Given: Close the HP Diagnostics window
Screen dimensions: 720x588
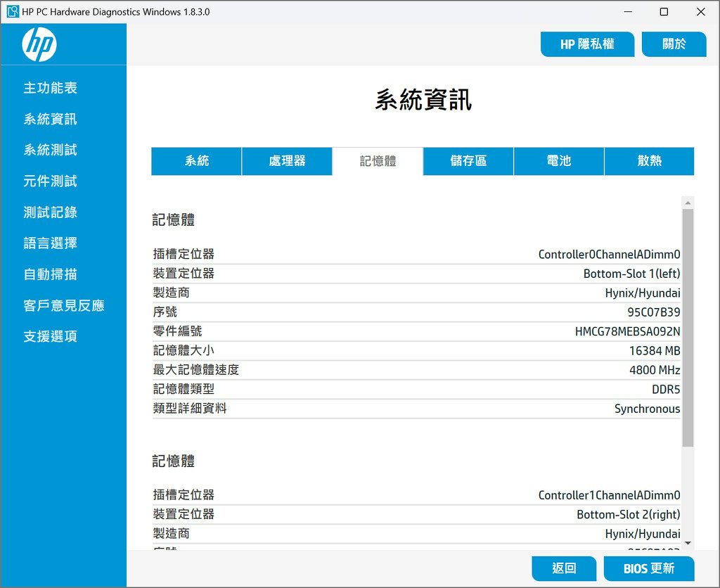Looking at the screenshot, I should [701, 11].
